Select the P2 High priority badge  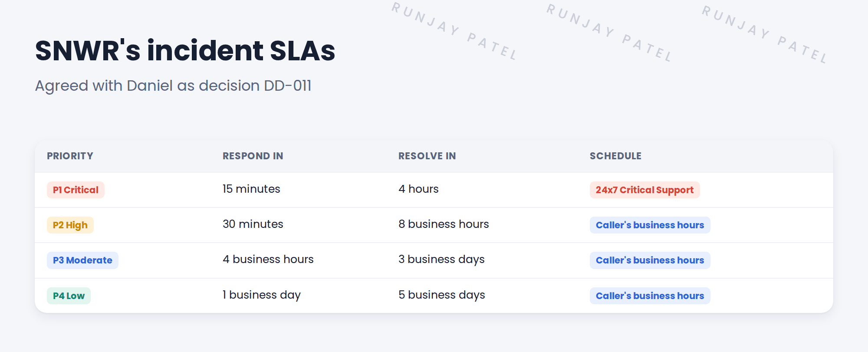click(x=70, y=225)
